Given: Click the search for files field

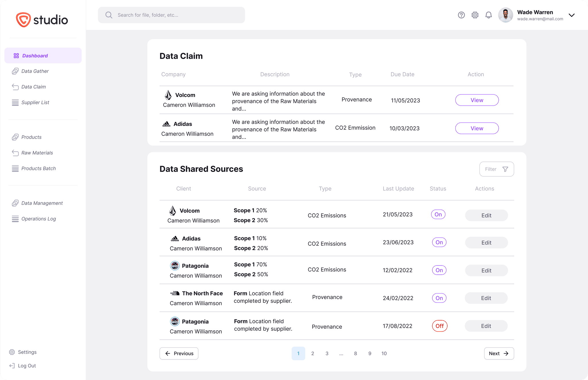Looking at the screenshot, I should [x=171, y=15].
